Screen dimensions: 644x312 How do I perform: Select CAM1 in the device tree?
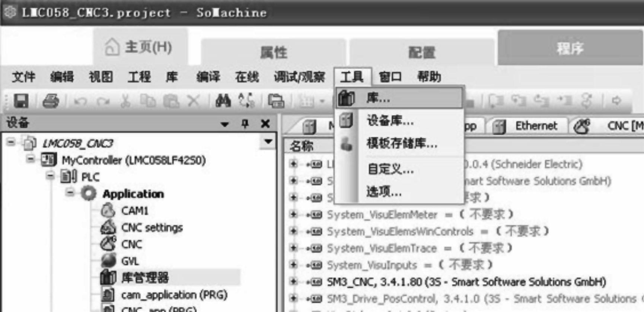coord(134,210)
